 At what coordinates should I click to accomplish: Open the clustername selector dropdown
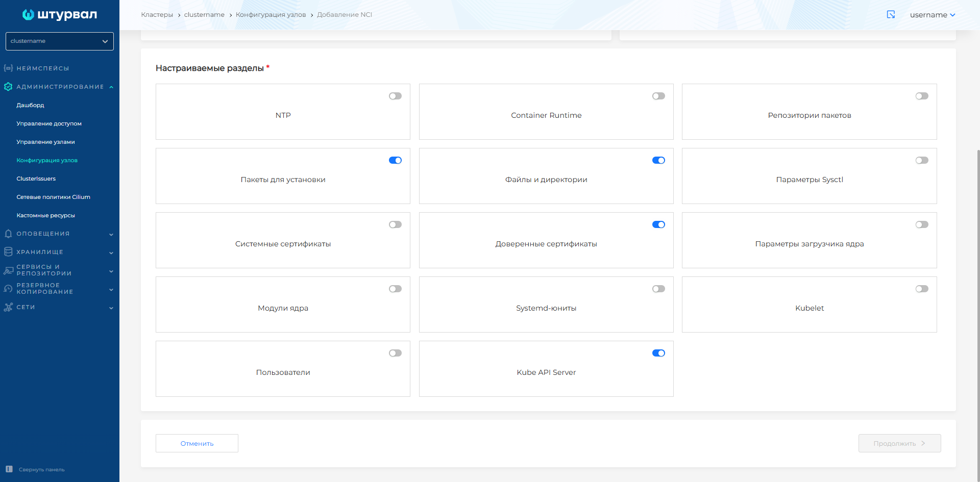60,41
